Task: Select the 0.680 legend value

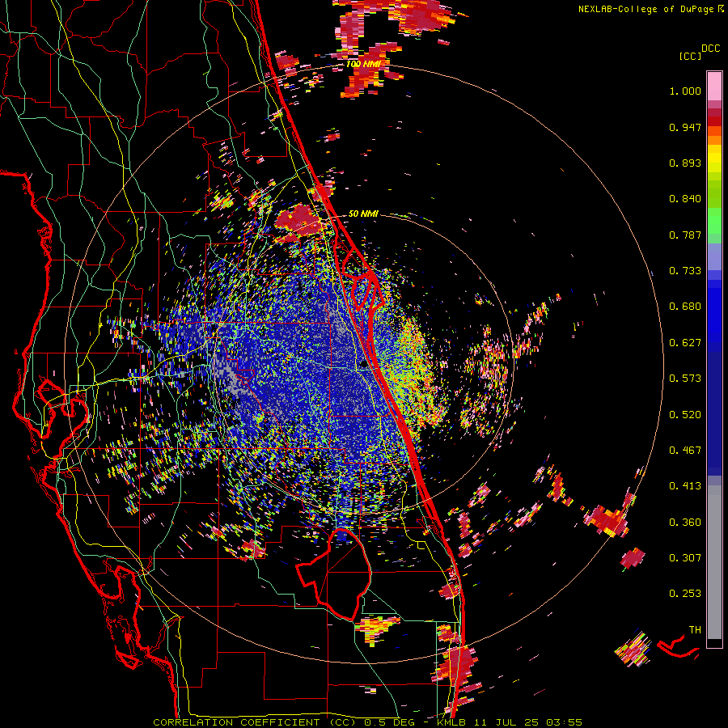Action: point(685,307)
